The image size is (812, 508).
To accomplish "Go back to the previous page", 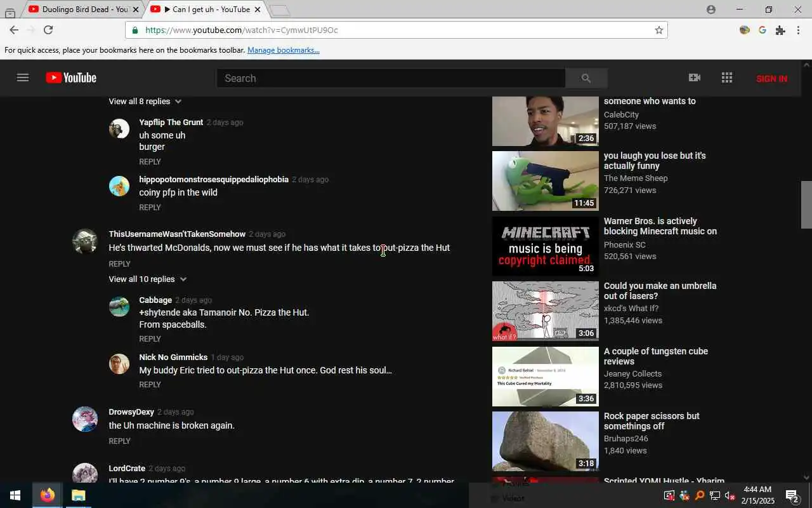I will coord(14,30).
